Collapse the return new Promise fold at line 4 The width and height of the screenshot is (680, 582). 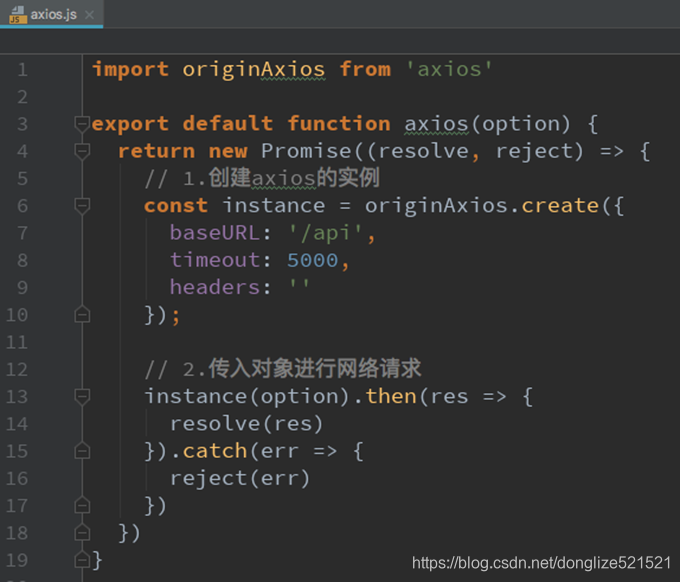[82, 151]
